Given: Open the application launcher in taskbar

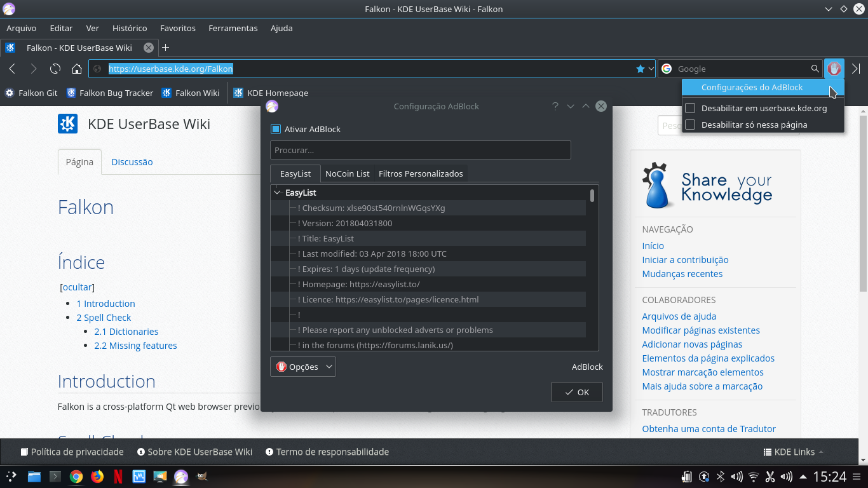Looking at the screenshot, I should tap(12, 476).
